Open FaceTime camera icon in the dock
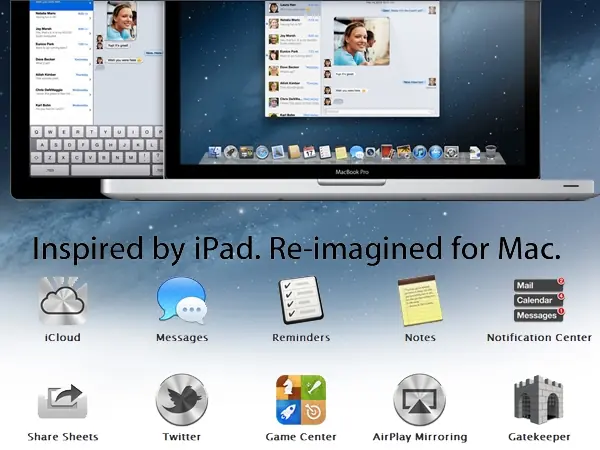The height and width of the screenshot is (450, 600). (372, 152)
